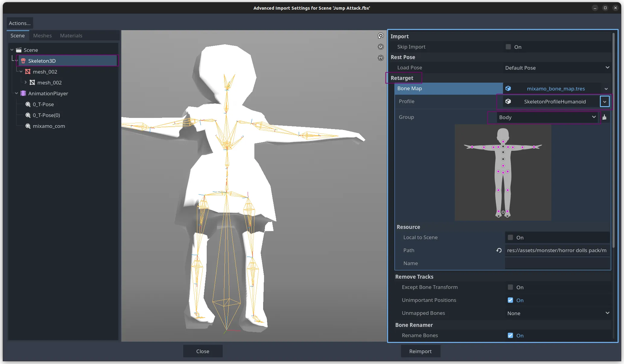Switch to the Meshes tab
624x364 pixels.
[x=42, y=36]
